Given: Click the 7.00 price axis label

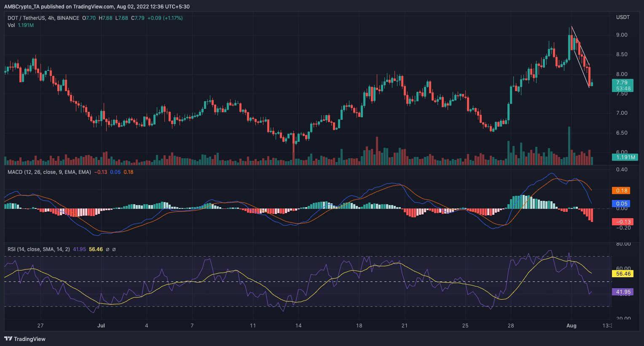Looking at the screenshot, I should tap(622, 113).
